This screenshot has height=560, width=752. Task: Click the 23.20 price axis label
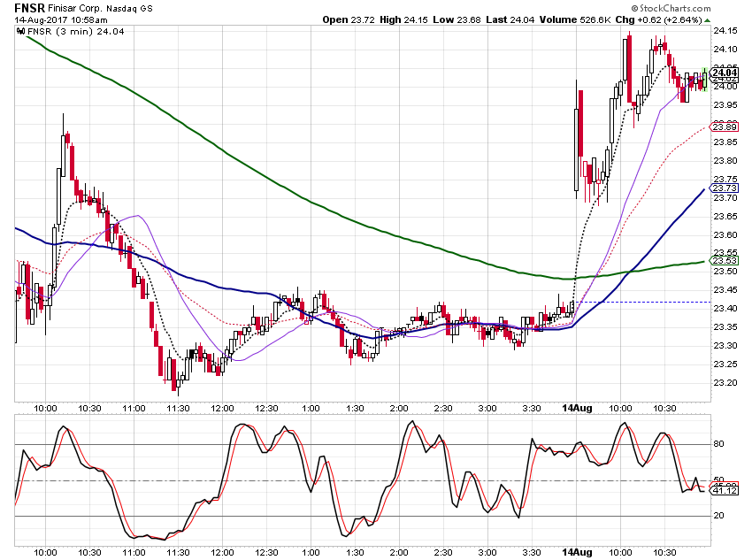(x=725, y=383)
